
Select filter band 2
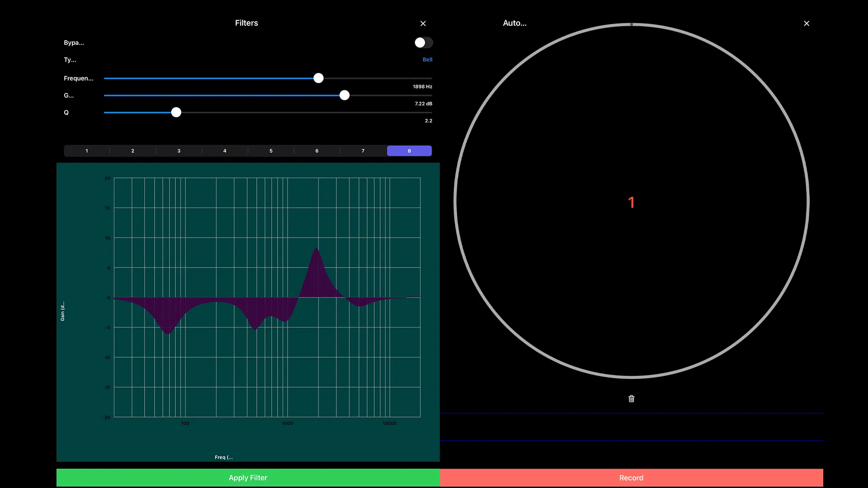click(x=133, y=151)
